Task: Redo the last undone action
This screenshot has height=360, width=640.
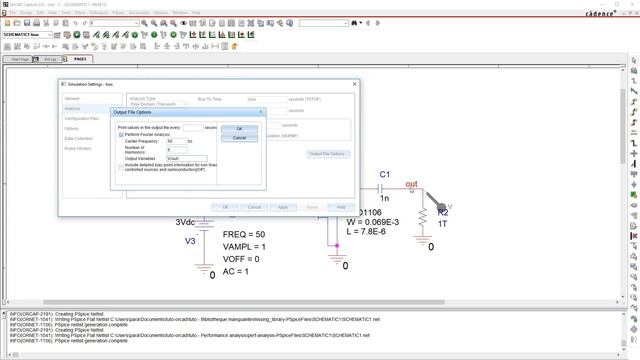Action: pos(84,23)
